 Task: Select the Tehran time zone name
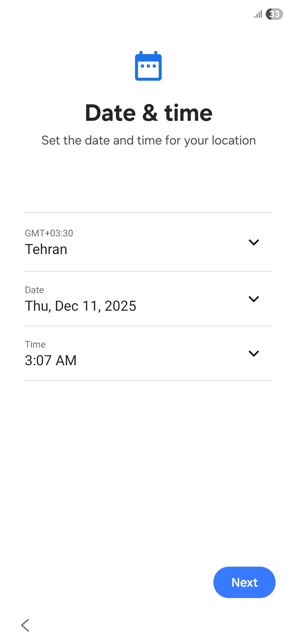(x=46, y=249)
